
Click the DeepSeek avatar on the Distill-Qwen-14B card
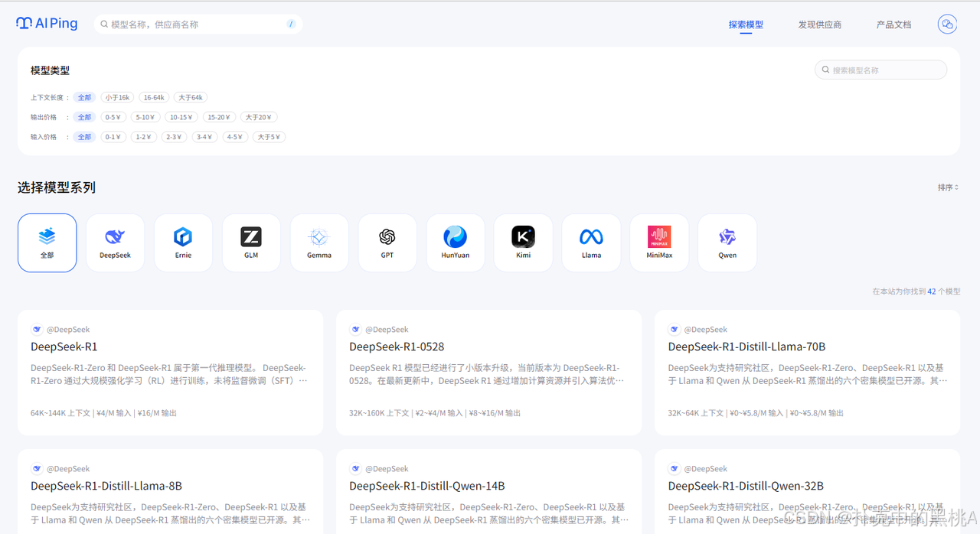tap(355, 469)
